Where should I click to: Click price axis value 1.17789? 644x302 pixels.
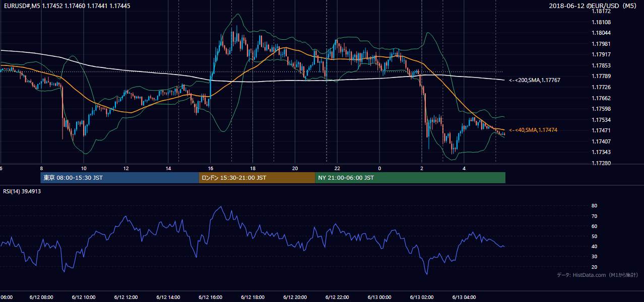(601, 76)
